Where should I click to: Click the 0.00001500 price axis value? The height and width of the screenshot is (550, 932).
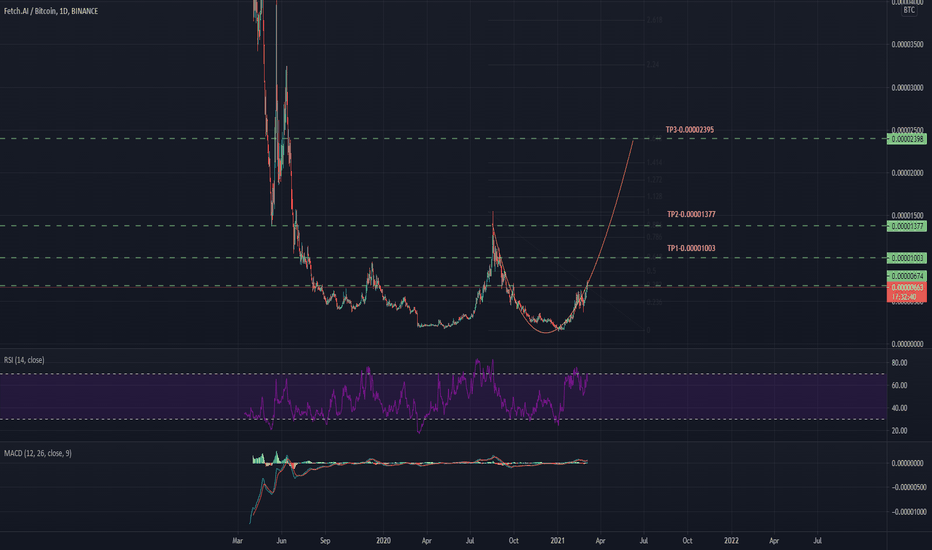tap(907, 215)
